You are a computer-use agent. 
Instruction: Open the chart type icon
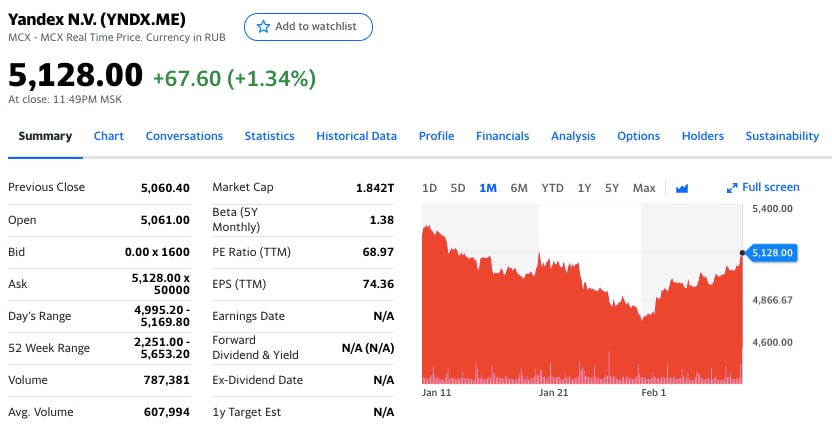(x=682, y=188)
